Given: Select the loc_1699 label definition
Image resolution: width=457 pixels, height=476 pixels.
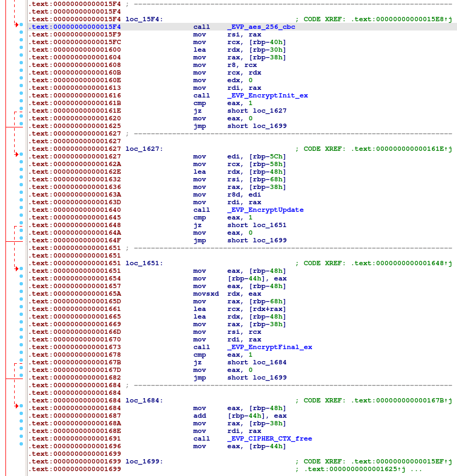Looking at the screenshot, I should point(143,461).
